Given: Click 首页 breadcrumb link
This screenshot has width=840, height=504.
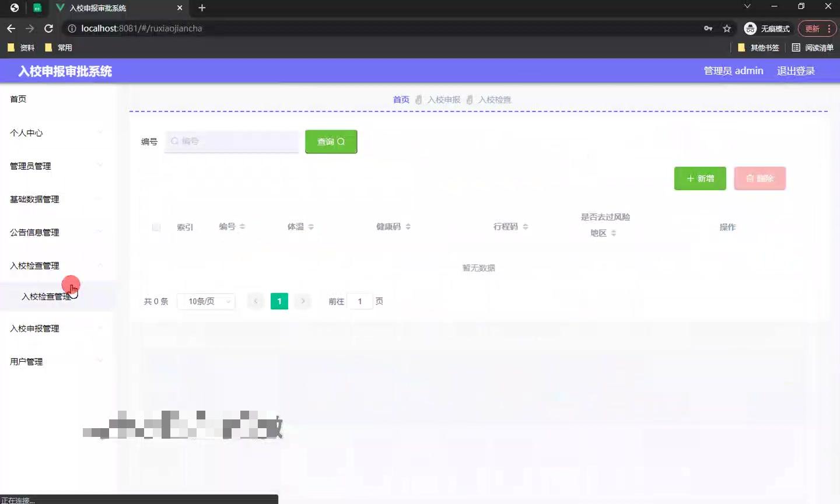Looking at the screenshot, I should 401,100.
